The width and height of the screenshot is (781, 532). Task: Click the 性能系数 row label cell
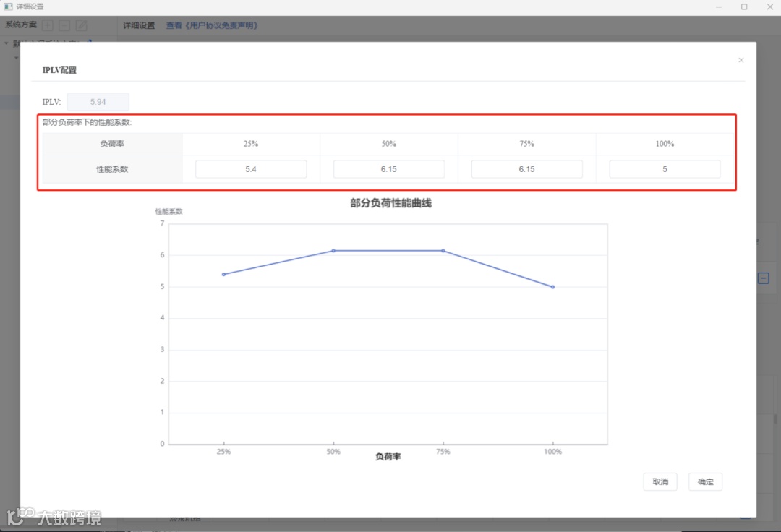(x=112, y=169)
